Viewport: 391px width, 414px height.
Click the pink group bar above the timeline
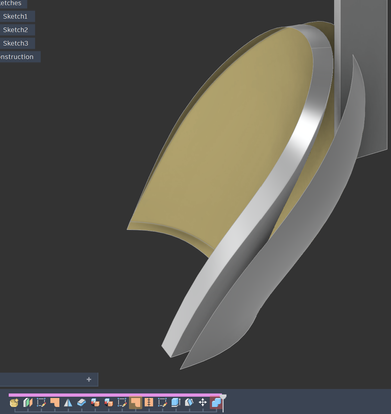tap(115, 395)
